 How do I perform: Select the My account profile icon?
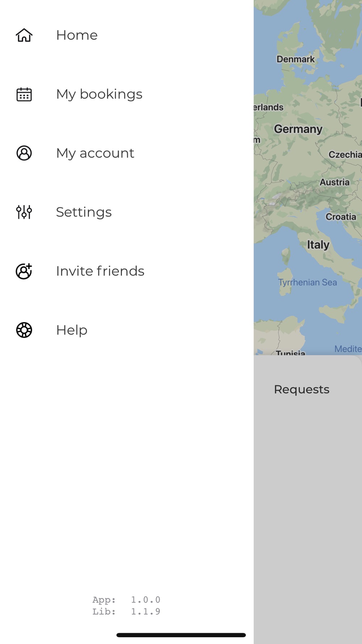tap(24, 153)
